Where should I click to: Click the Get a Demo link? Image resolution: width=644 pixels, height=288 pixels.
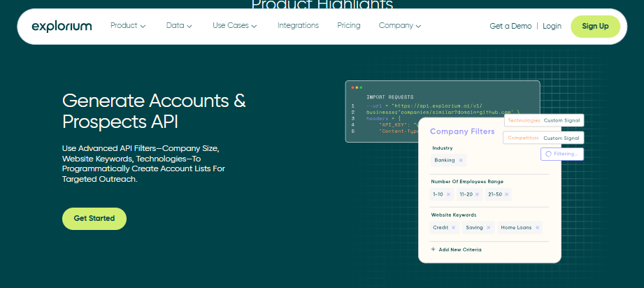510,27
